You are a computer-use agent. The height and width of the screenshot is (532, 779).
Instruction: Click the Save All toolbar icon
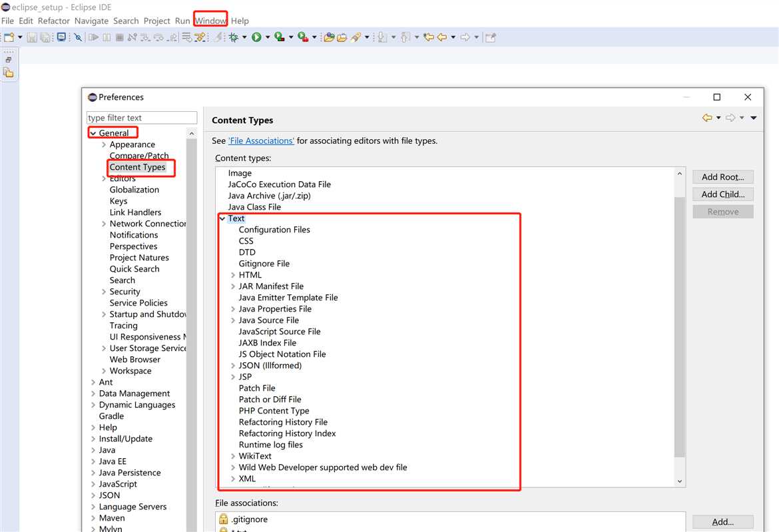click(x=45, y=37)
